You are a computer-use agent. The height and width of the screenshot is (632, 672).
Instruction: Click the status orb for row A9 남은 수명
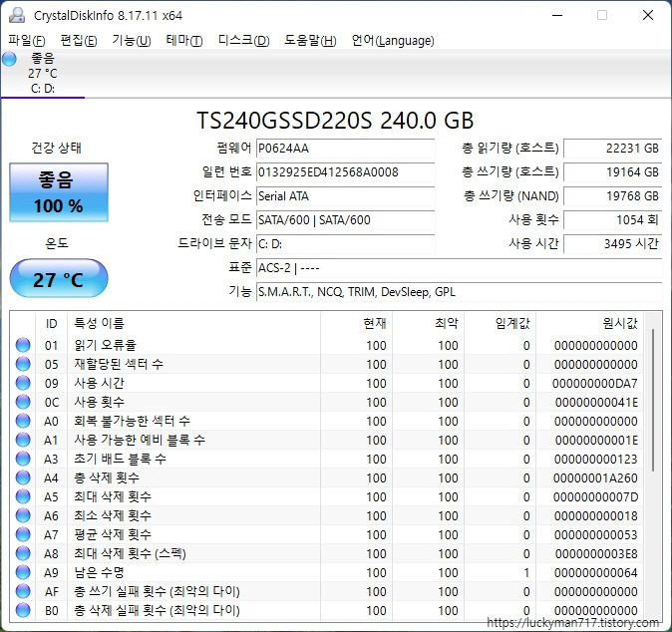click(x=23, y=572)
